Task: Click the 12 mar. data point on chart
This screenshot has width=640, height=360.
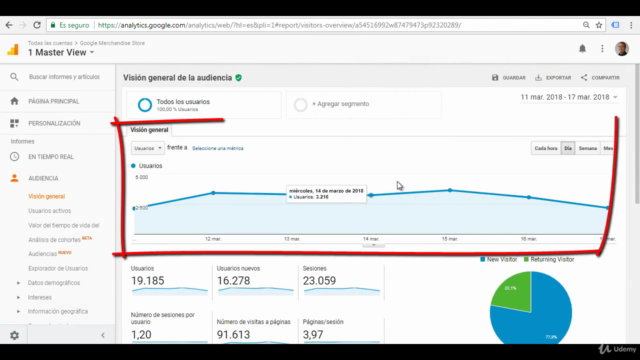Action: pyautogui.click(x=213, y=193)
